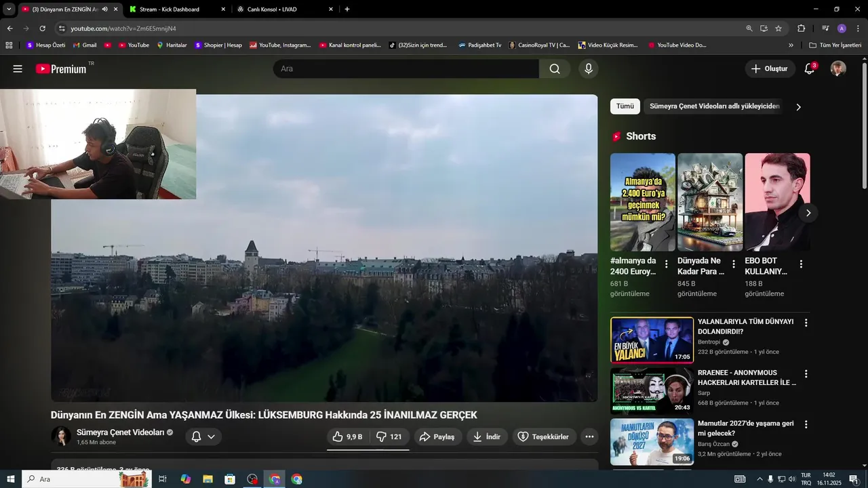868x488 pixels.
Task: Click the search magnifier button
Action: tap(555, 68)
